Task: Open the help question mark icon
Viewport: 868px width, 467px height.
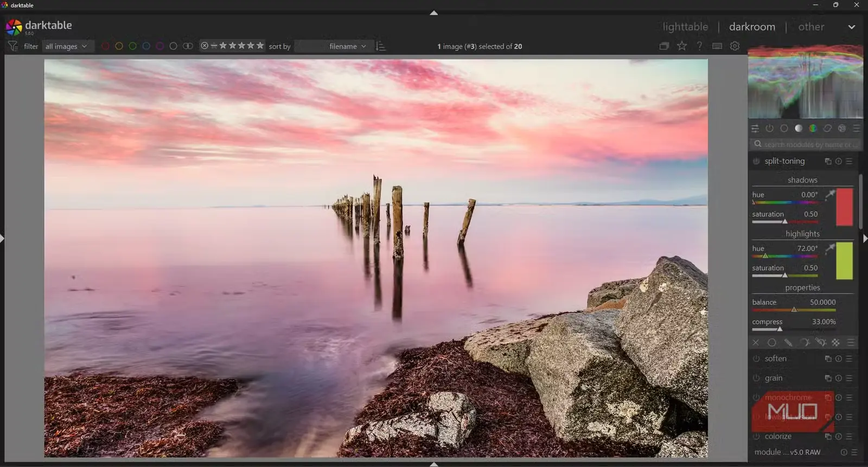Action: click(x=700, y=46)
